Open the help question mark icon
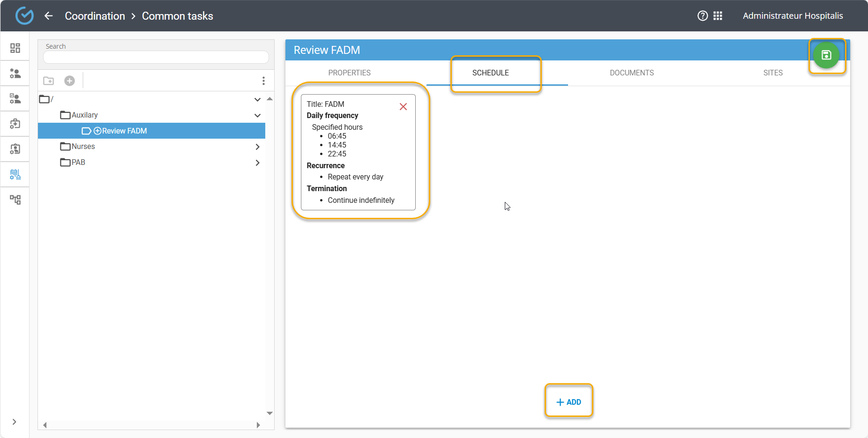This screenshot has width=868, height=438. click(703, 16)
